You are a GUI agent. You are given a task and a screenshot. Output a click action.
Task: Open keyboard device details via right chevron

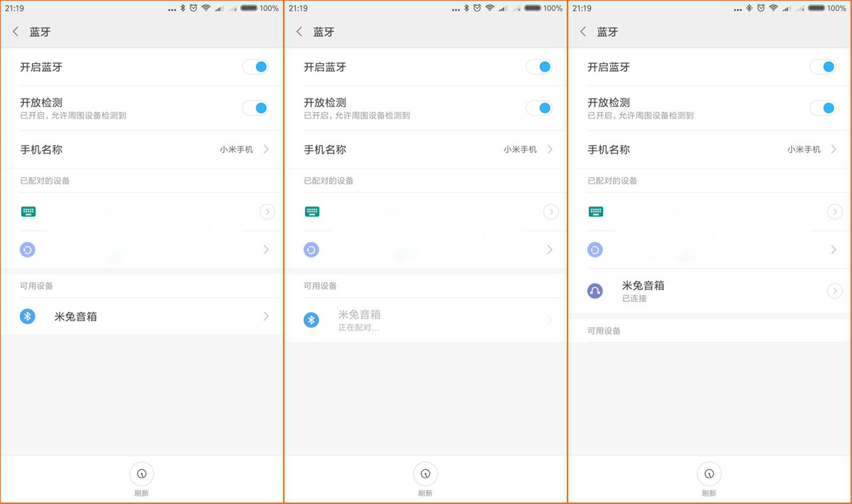point(267,211)
